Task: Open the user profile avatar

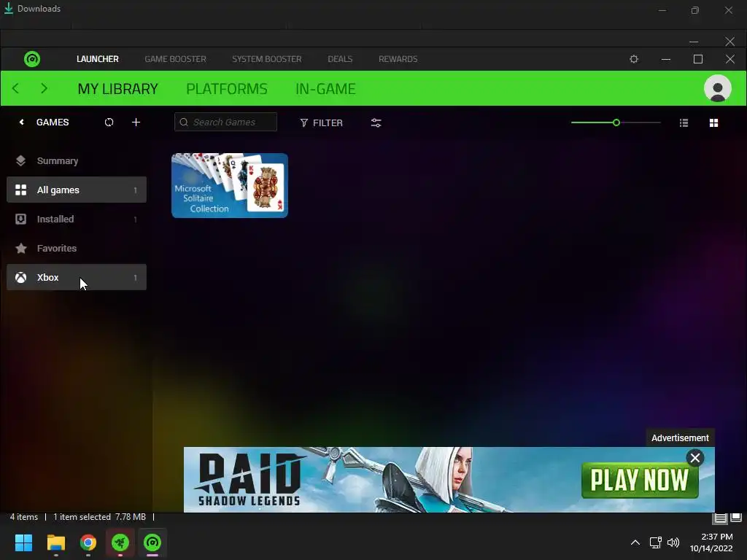Action: point(718,88)
